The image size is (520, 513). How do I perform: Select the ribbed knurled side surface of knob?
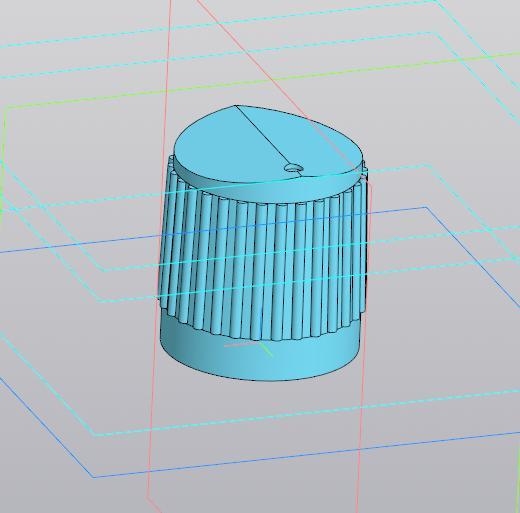click(x=263, y=263)
